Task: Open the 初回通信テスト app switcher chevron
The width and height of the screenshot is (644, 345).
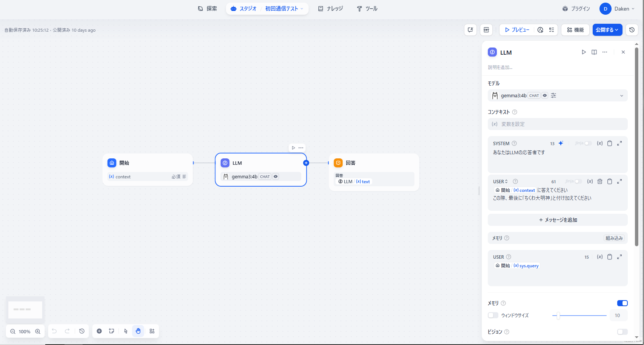Action: [301, 8]
